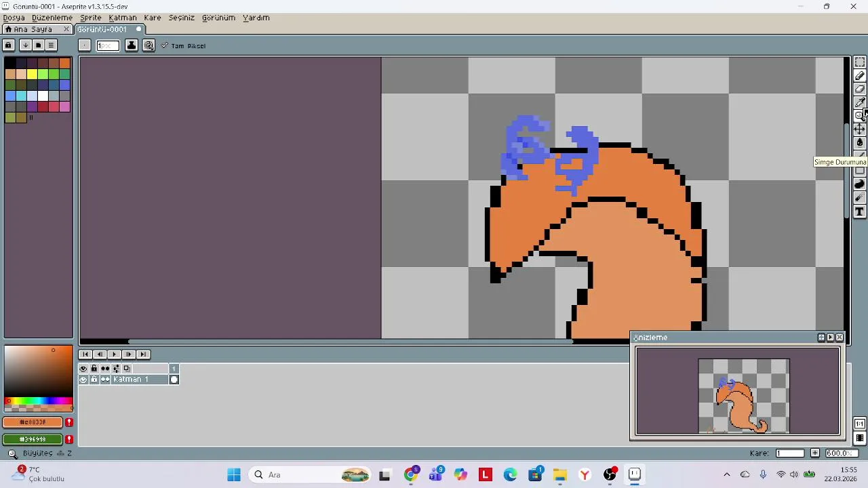Select the Katman 1 layer name
The width and height of the screenshot is (868, 488).
(140, 380)
